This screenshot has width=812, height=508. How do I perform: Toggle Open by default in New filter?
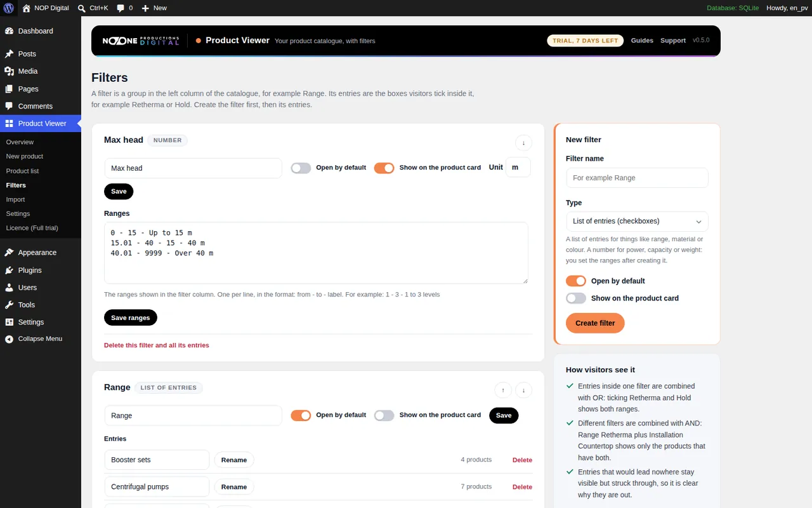[576, 281]
